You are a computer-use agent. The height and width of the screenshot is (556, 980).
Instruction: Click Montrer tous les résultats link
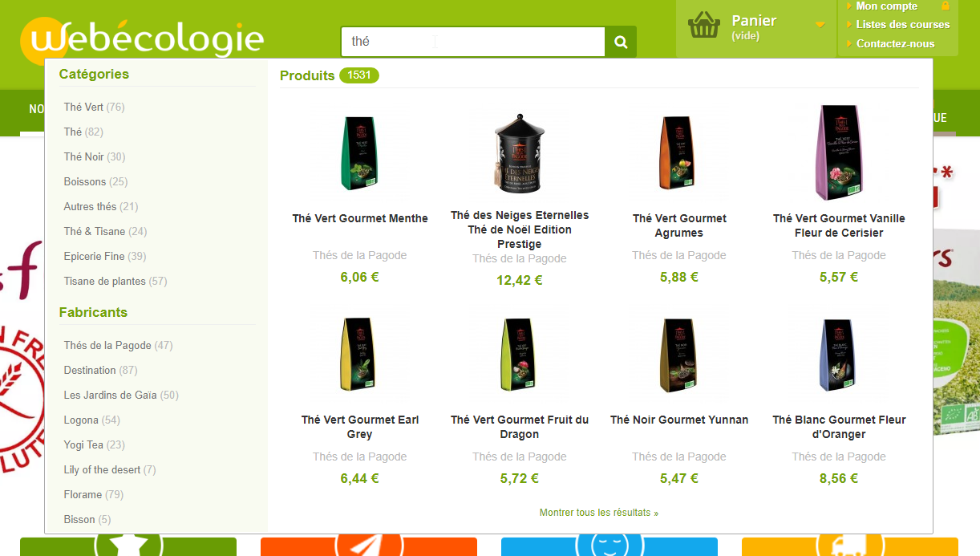click(599, 512)
